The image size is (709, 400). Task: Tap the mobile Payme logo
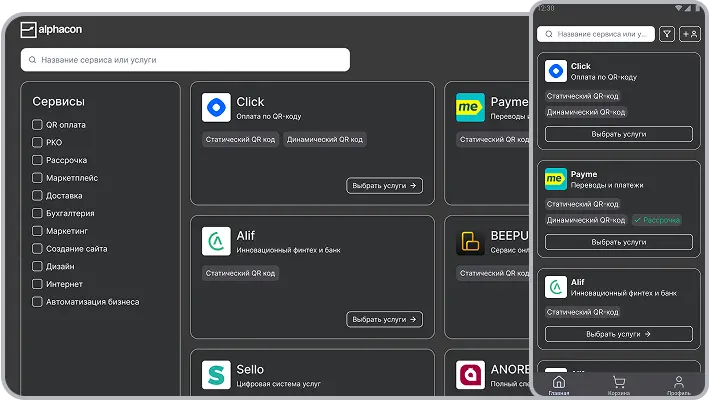click(x=556, y=179)
